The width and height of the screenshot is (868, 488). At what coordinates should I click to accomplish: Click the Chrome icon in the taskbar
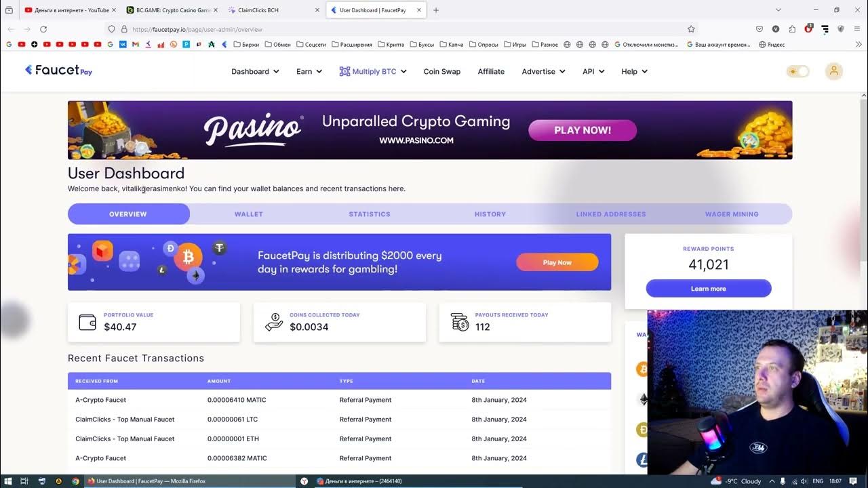pos(76,481)
